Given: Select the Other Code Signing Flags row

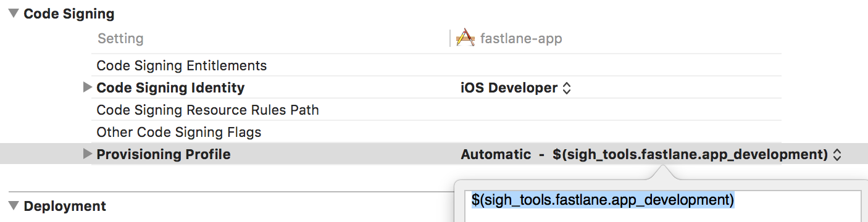Looking at the screenshot, I should (x=436, y=132).
